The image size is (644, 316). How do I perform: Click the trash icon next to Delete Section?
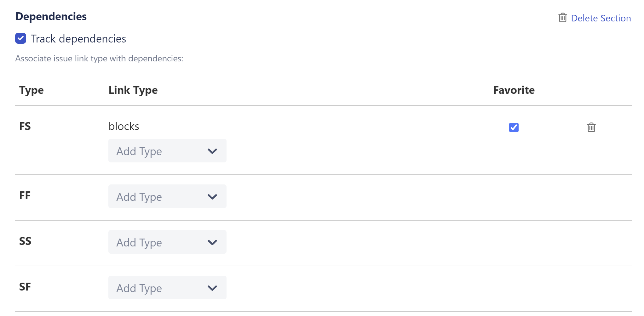(x=563, y=18)
